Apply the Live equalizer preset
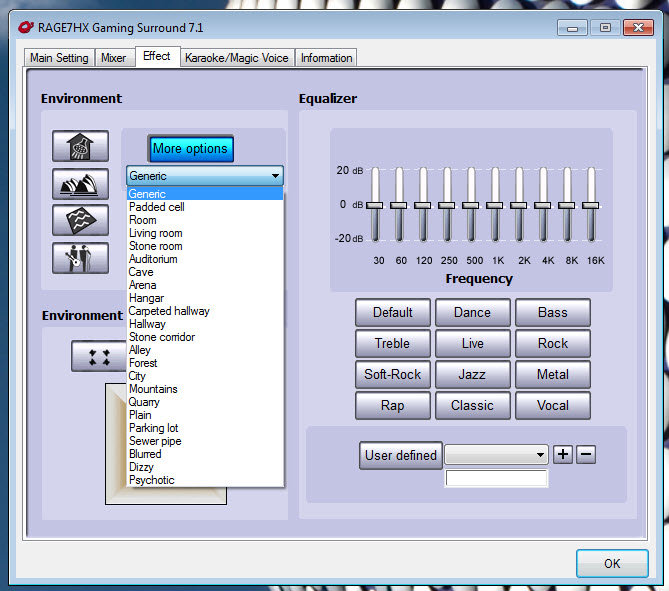 pos(472,344)
